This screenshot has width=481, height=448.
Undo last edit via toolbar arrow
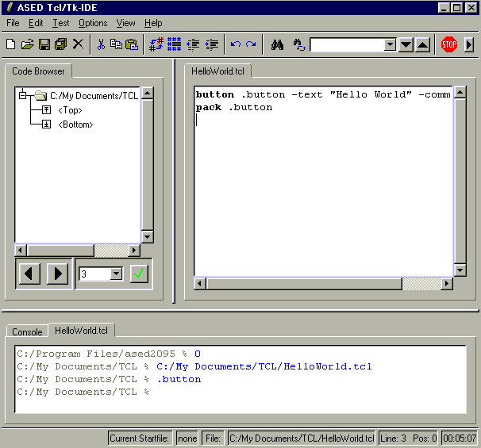click(x=236, y=44)
